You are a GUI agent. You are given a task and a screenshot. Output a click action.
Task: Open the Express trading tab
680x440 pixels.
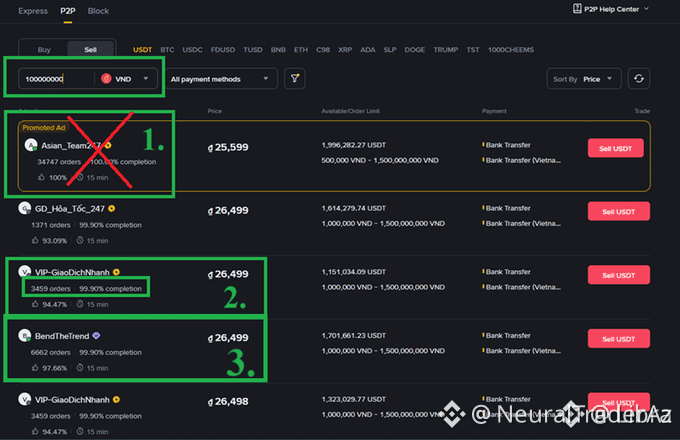tap(33, 11)
